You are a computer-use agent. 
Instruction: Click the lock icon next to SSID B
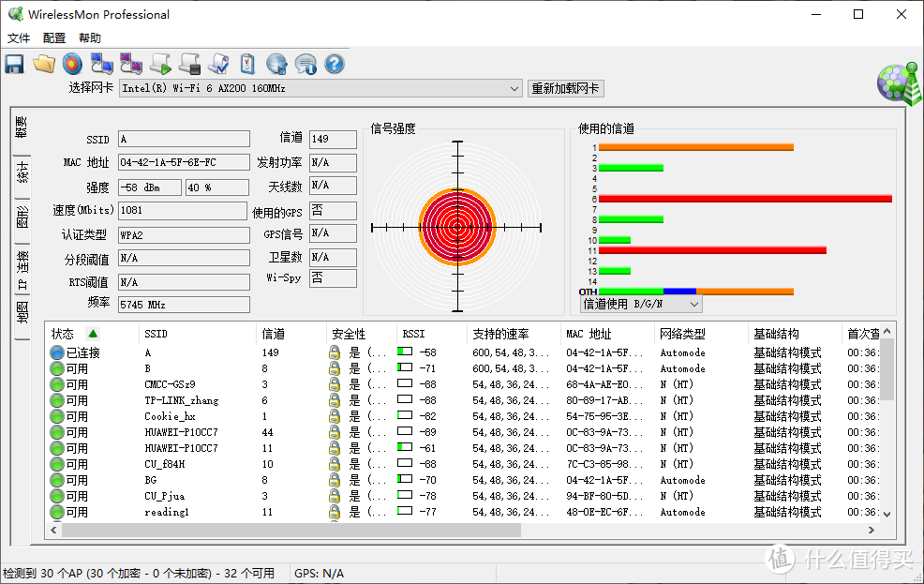coord(333,368)
